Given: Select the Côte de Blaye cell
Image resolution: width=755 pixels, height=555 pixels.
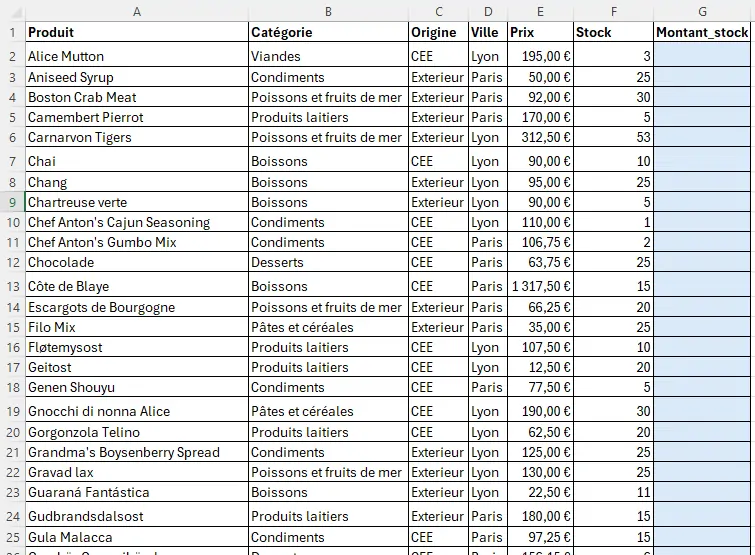Looking at the screenshot, I should pyautogui.click(x=137, y=285).
